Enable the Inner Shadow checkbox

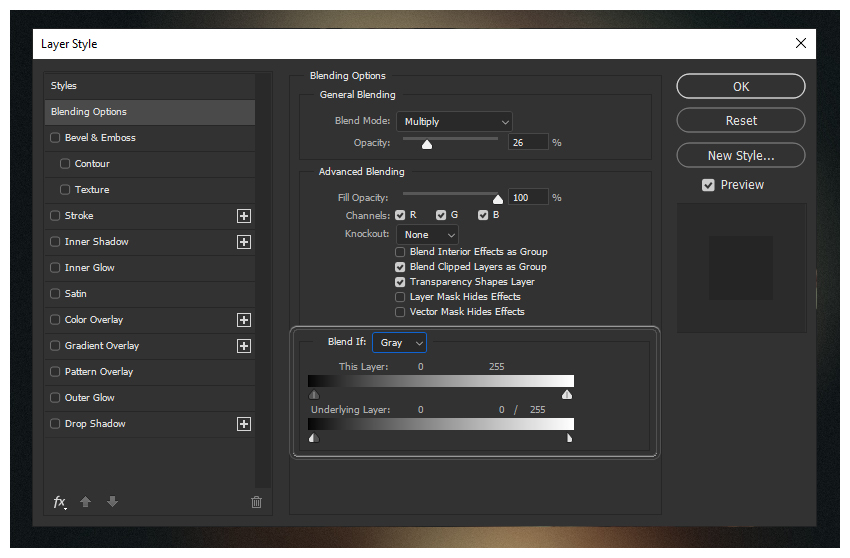(55, 242)
